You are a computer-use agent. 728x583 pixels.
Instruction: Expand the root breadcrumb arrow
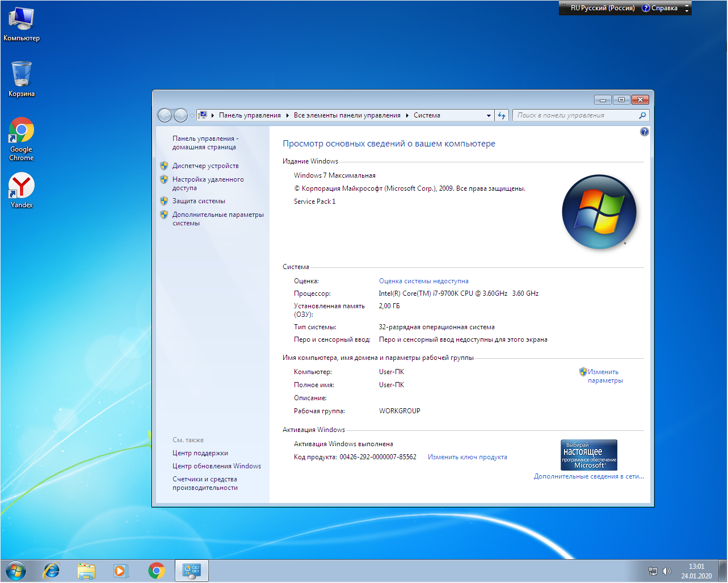pyautogui.click(x=212, y=115)
